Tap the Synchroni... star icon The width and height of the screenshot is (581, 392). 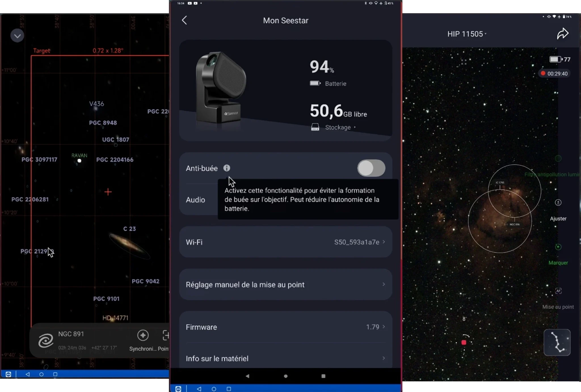pos(143,336)
